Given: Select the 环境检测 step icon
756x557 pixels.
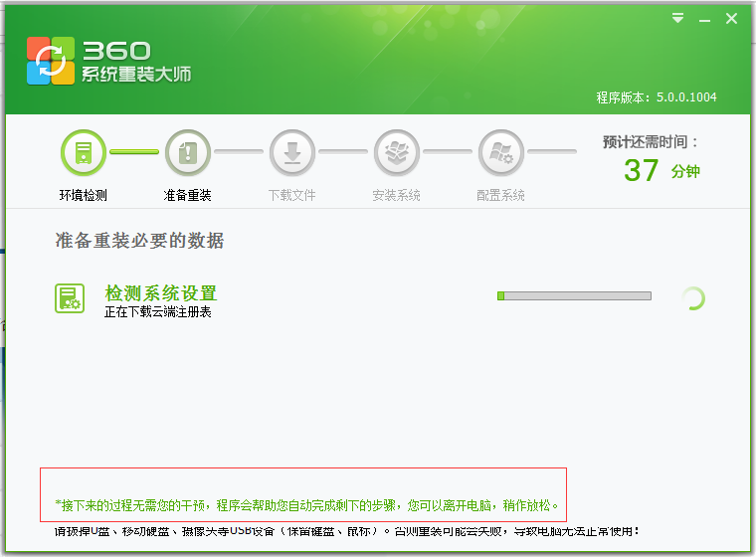Looking at the screenshot, I should pos(84,152).
